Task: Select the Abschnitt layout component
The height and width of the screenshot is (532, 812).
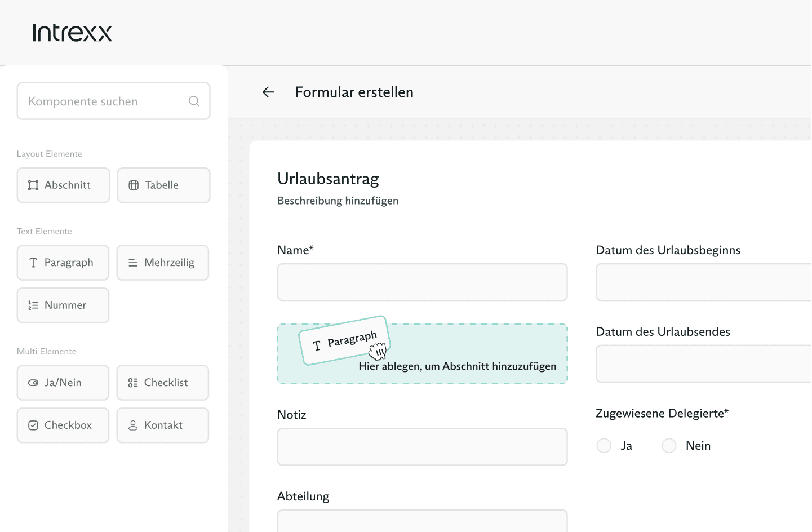Action: [63, 185]
